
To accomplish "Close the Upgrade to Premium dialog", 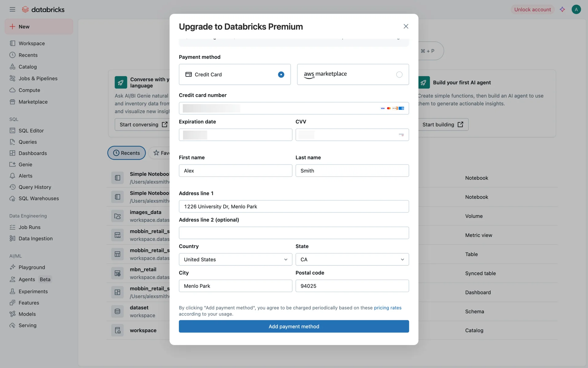I will [x=406, y=26].
